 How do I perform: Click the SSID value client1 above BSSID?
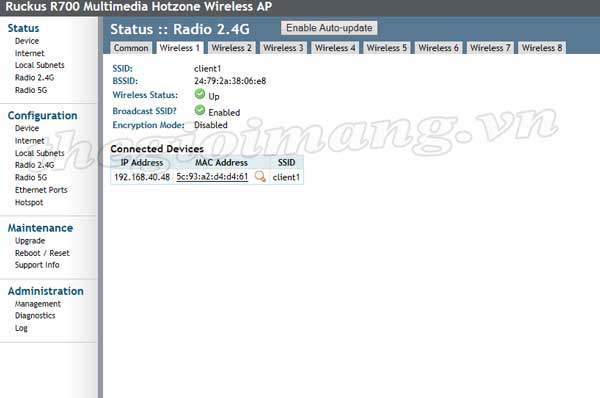coord(207,69)
